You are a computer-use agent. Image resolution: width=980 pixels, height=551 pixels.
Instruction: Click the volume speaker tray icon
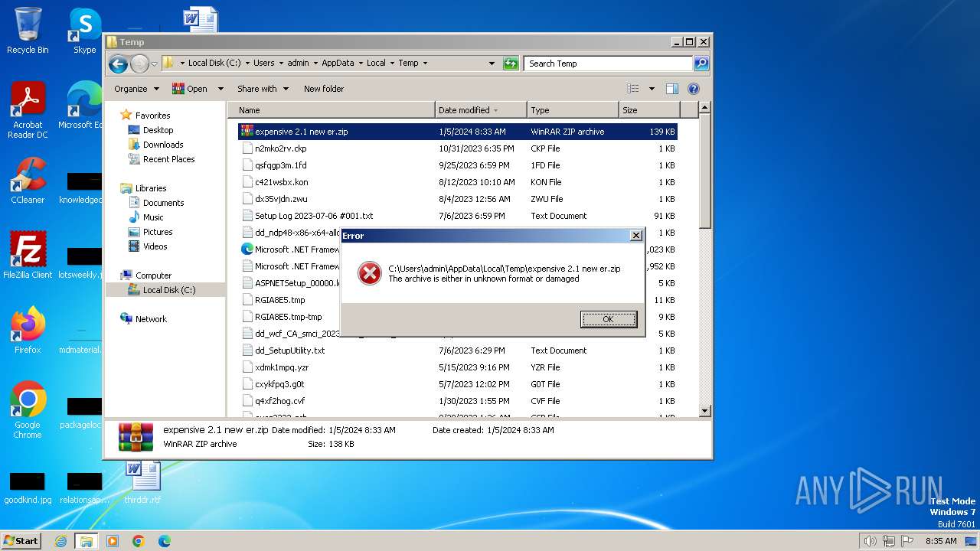tap(869, 541)
